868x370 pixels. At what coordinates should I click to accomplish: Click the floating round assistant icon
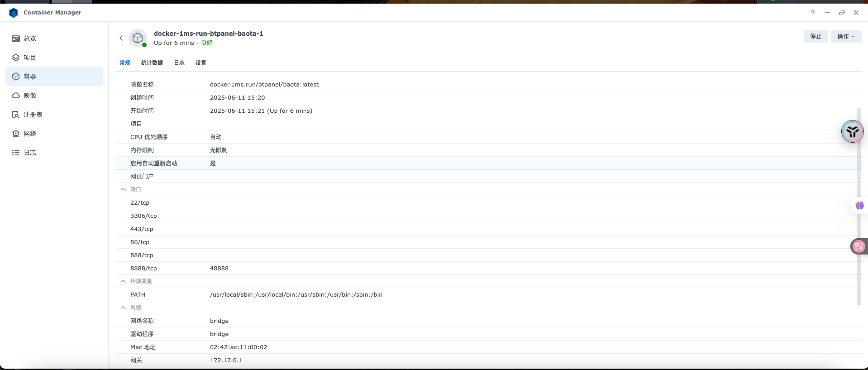pyautogui.click(x=853, y=131)
